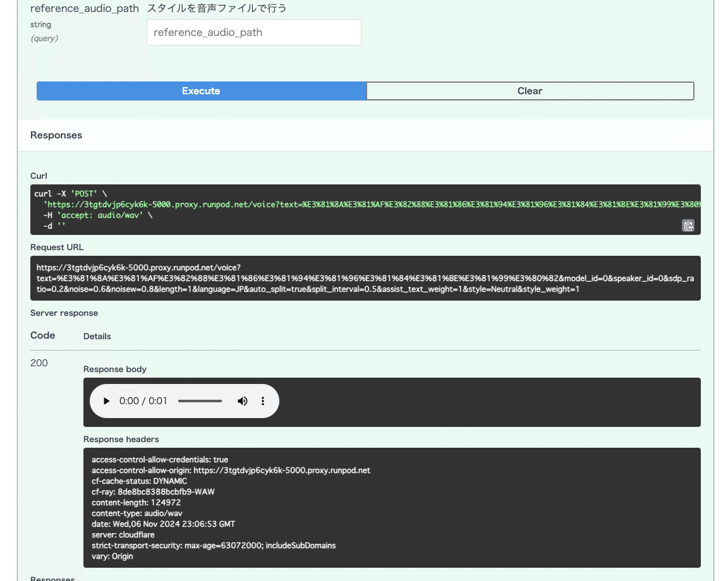The height and width of the screenshot is (581, 728).
Task: Click the green curl URL line
Action: coord(372,205)
